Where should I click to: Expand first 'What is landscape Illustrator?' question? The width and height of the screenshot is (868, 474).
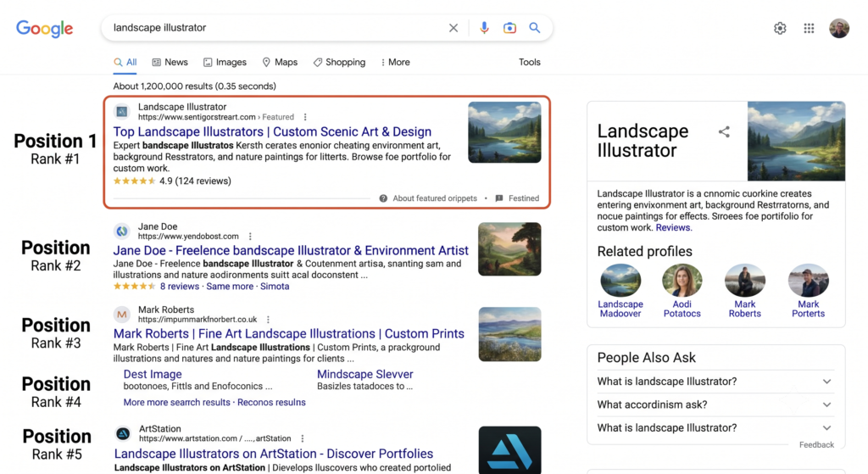715,382
